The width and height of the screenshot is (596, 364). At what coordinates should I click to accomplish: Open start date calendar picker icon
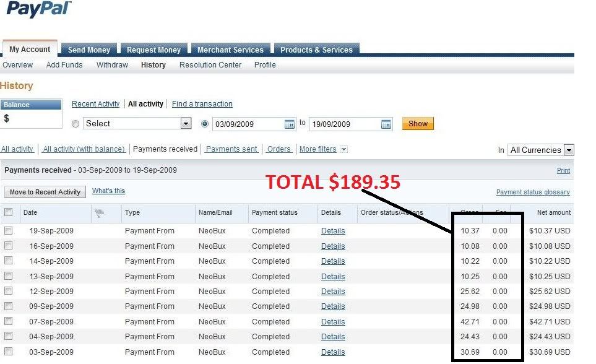pyautogui.click(x=289, y=124)
